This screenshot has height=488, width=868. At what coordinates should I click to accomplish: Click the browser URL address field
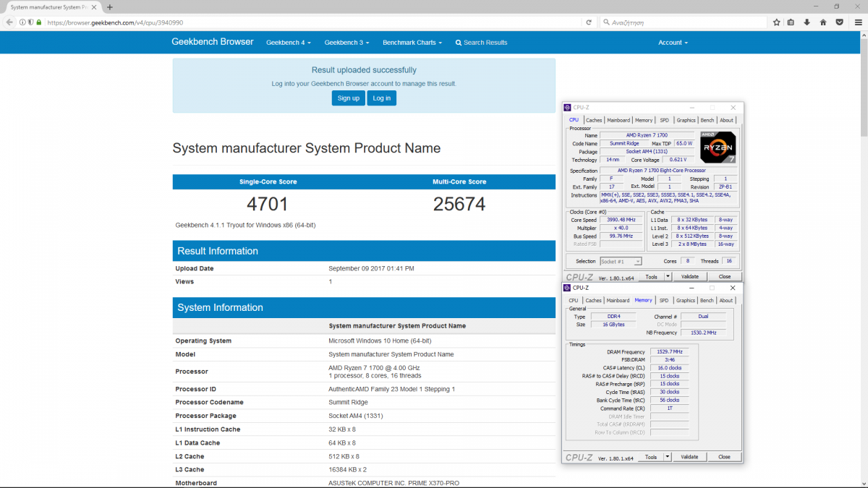coord(311,22)
